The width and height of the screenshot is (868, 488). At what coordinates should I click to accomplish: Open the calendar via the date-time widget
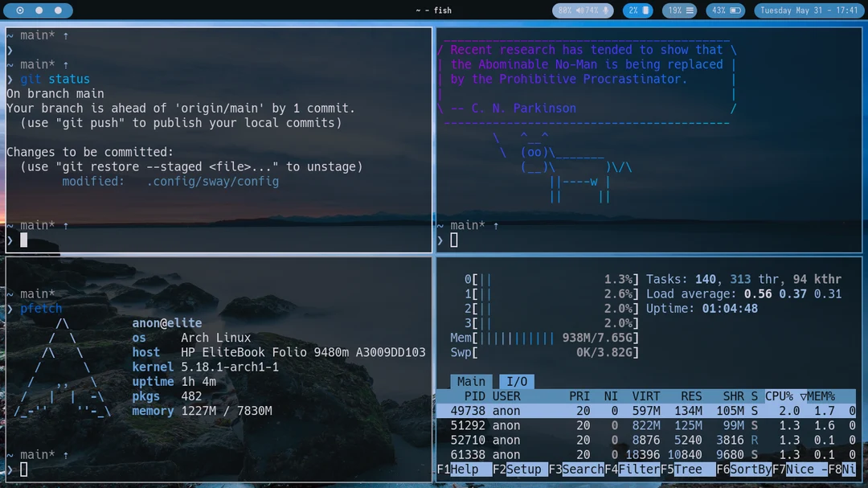[808, 10]
